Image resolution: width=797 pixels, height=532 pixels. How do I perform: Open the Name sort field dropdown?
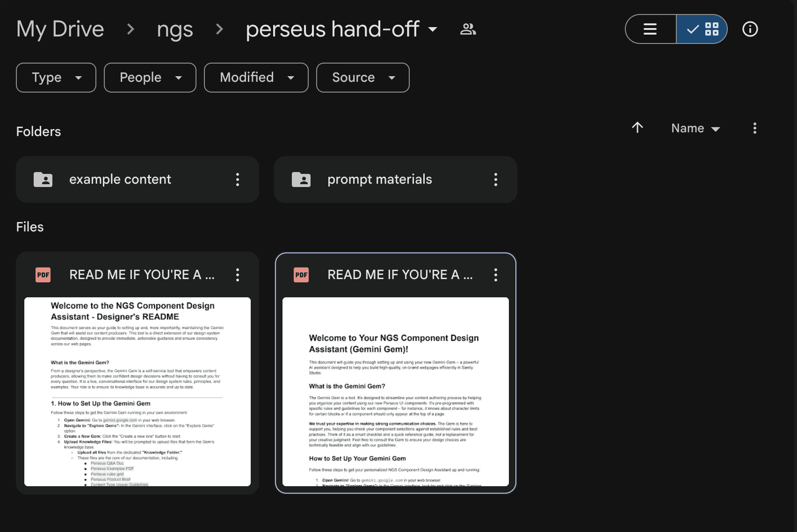point(696,128)
